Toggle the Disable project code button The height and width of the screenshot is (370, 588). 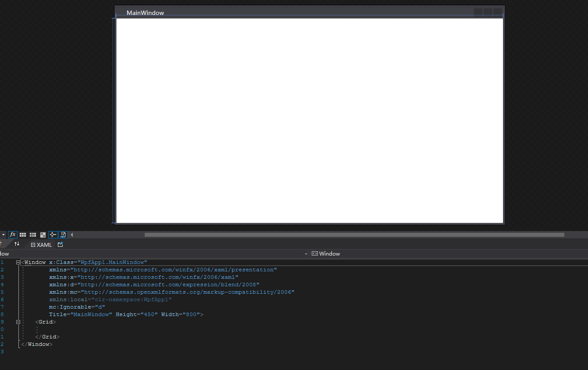[63, 234]
